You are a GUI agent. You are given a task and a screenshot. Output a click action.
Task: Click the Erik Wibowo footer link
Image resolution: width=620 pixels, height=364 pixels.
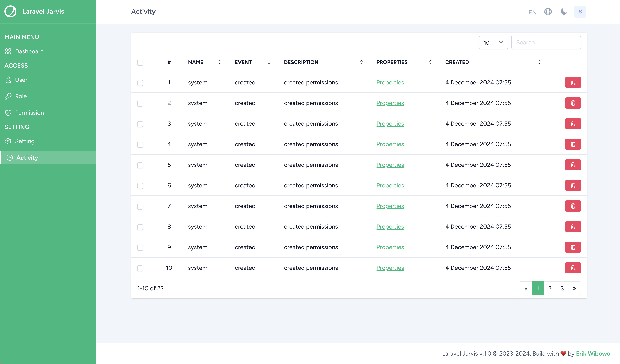(x=593, y=354)
